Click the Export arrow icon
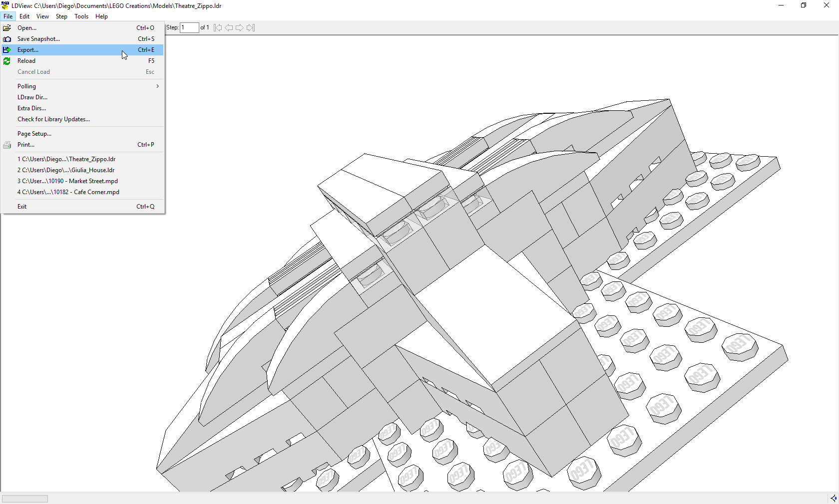Image resolution: width=839 pixels, height=504 pixels. (x=7, y=50)
